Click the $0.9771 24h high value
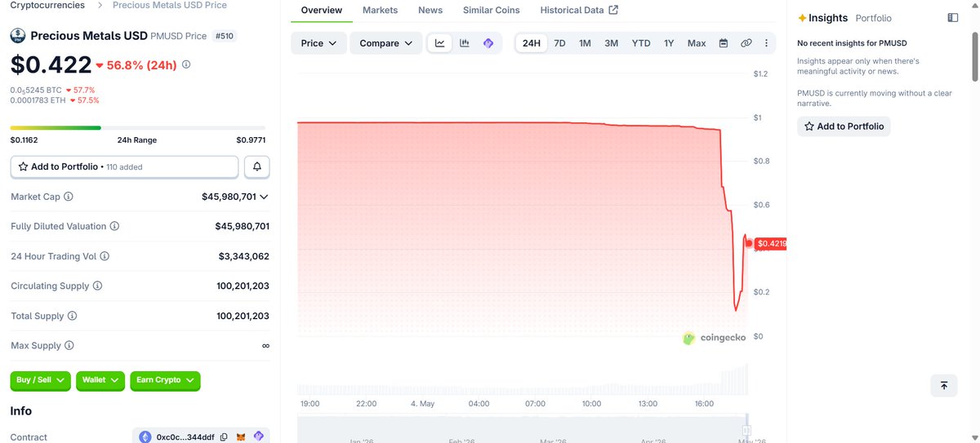This screenshot has height=443, width=980. [x=251, y=140]
